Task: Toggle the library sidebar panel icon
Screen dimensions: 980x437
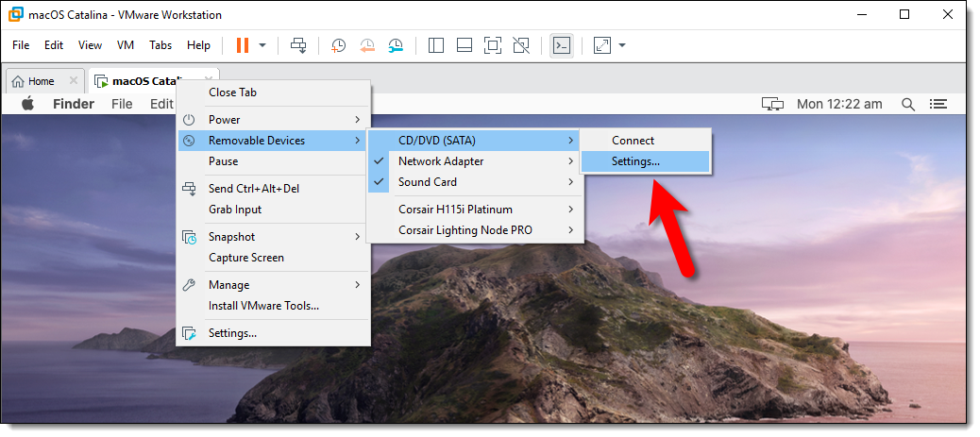Action: 435,45
